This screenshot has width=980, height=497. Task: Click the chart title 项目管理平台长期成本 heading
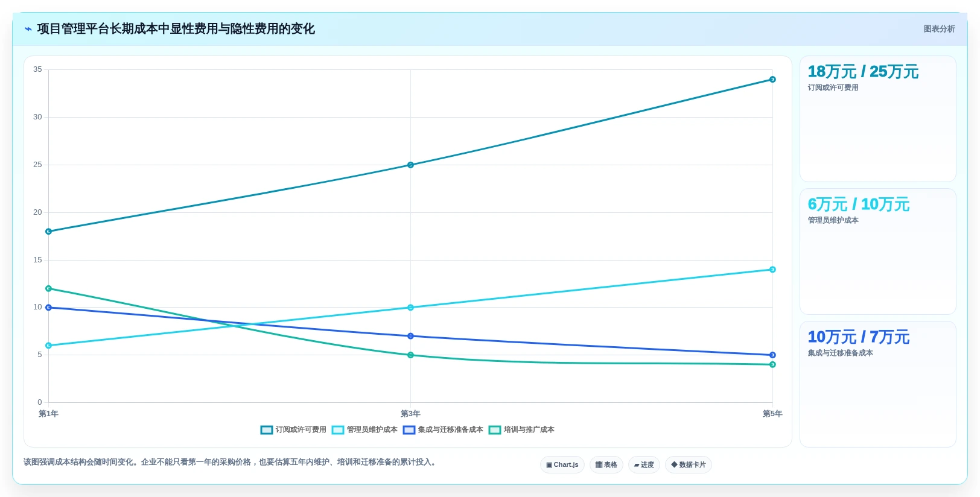click(x=176, y=29)
